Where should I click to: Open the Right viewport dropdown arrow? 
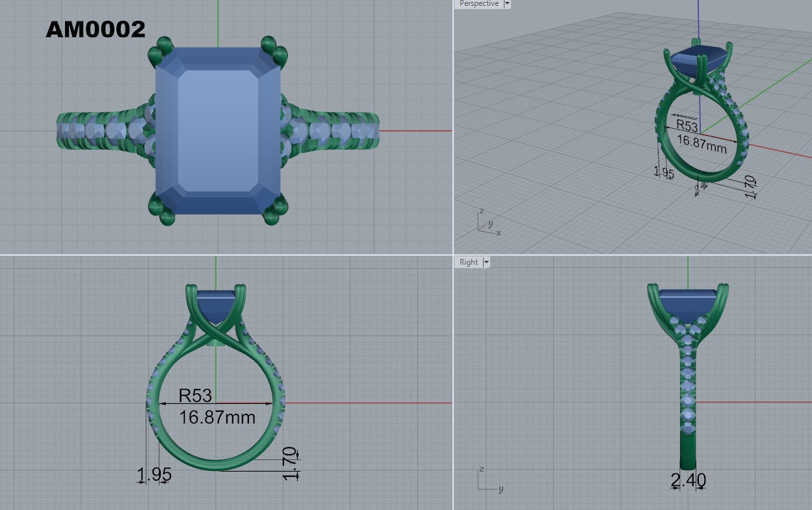[486, 262]
